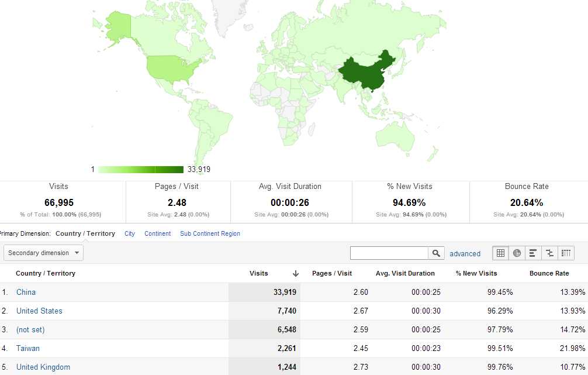Sort by % New Visits column header
Image resolution: width=588 pixels, height=375 pixels.
point(476,273)
